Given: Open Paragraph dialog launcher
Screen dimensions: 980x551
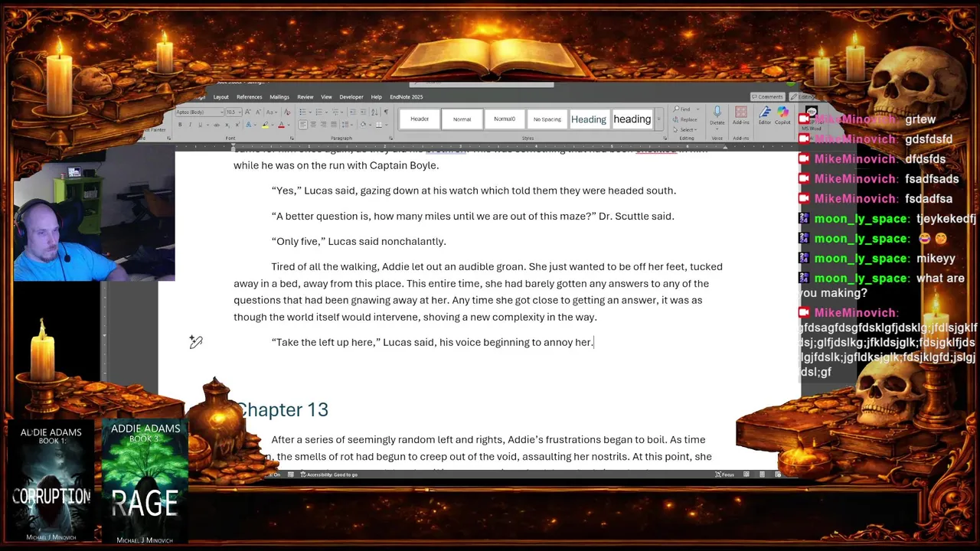Looking at the screenshot, I should click(390, 138).
